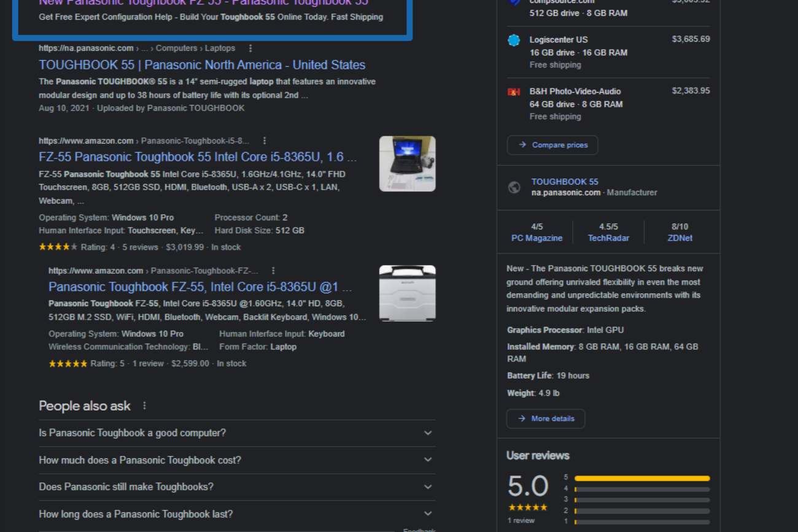Click globe icon next to TOUGHBOOK 55 manufacturer
Image resolution: width=798 pixels, height=532 pixels.
514,187
